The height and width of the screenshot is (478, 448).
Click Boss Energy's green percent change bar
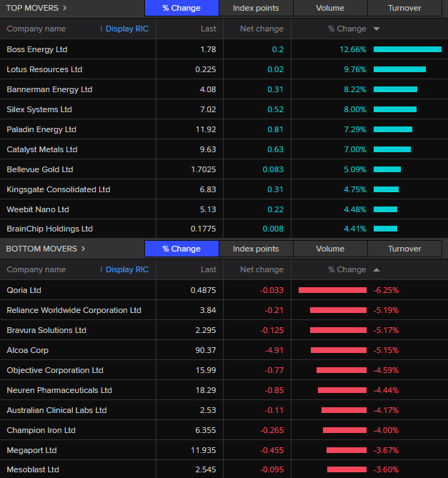[407, 49]
